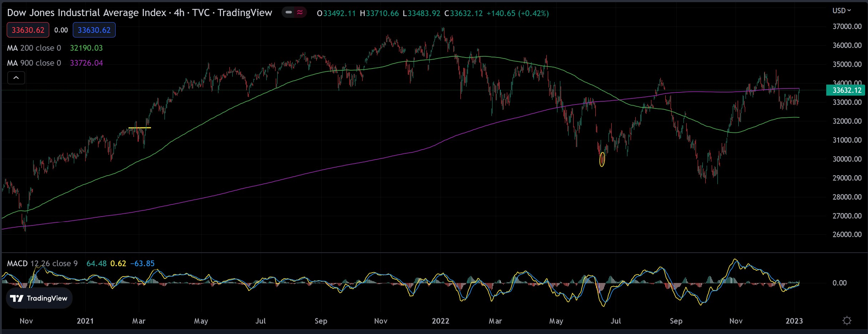Click the spread value 0.00 between prices
The width and height of the screenshot is (868, 334).
pos(61,30)
